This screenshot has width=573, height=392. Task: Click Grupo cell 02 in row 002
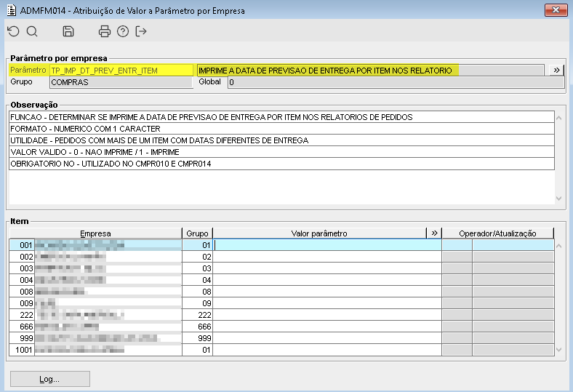197,257
